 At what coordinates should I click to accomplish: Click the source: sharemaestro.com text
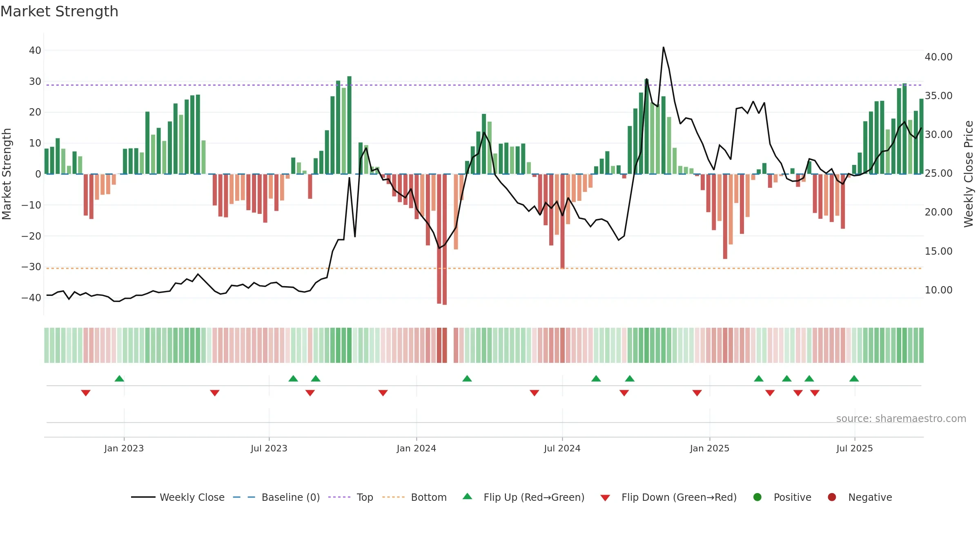point(901,419)
